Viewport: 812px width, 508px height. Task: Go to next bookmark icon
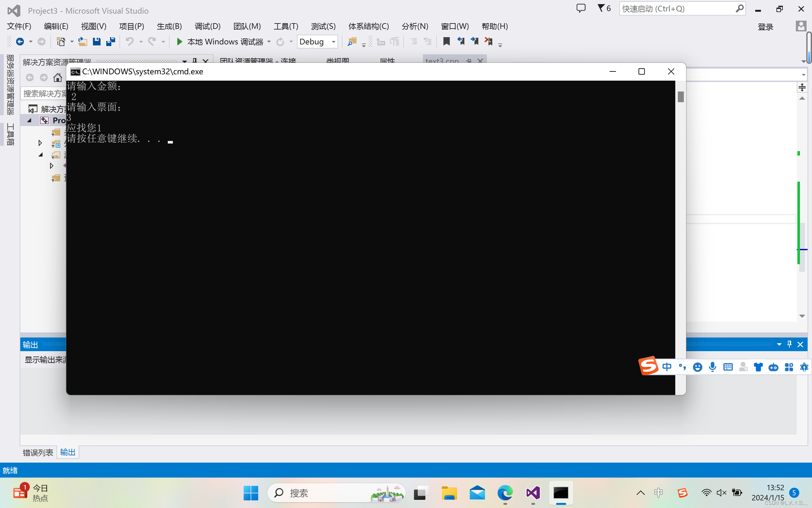(475, 41)
